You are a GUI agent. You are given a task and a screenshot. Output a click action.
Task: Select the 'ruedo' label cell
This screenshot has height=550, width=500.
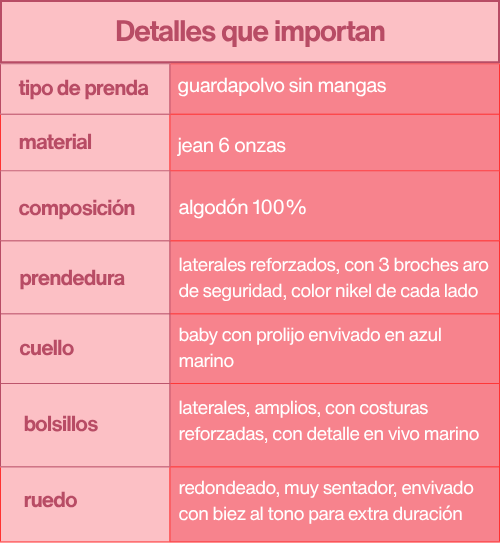click(85, 504)
